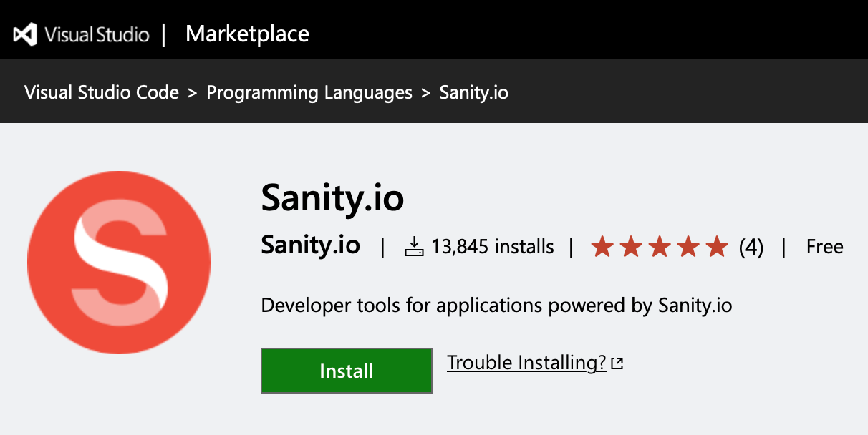Open the extension's four ratings
The height and width of the screenshot is (435, 868).
coord(751,246)
